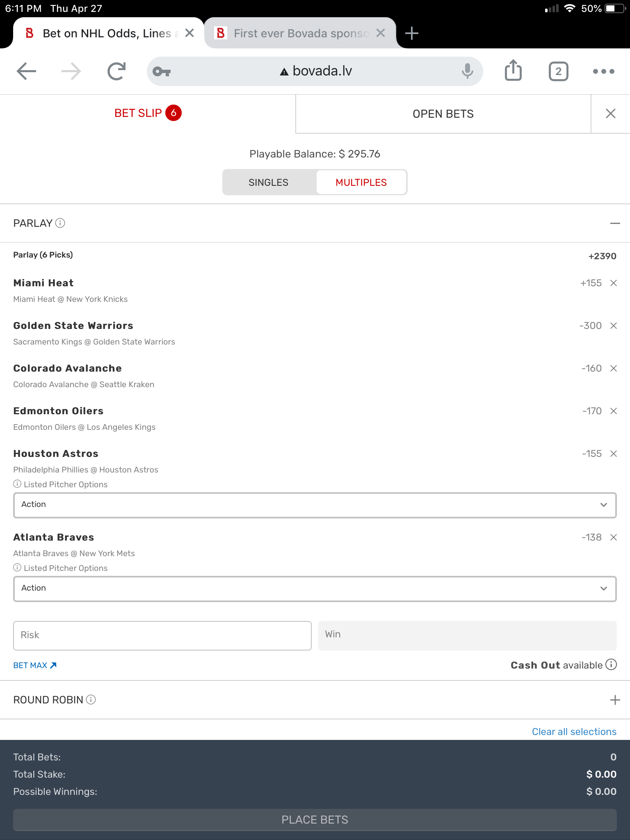Remove Miami Heat pick from parlay
The width and height of the screenshot is (630, 840).
[x=613, y=283]
